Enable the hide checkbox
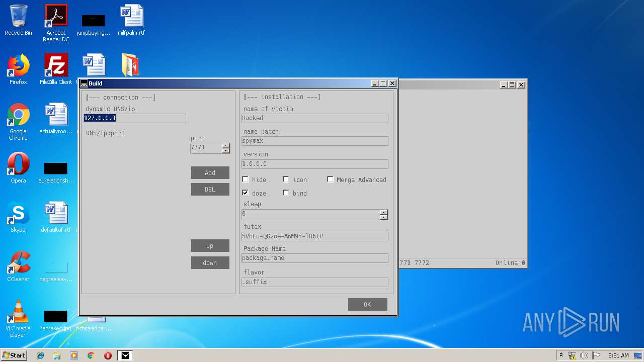Viewport: 644px width, 362px height. coord(246,179)
